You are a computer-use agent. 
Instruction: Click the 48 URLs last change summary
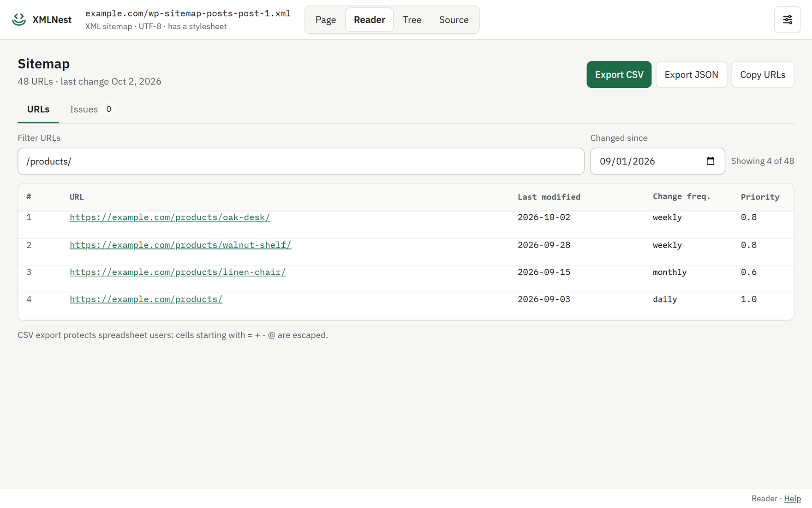coord(90,82)
